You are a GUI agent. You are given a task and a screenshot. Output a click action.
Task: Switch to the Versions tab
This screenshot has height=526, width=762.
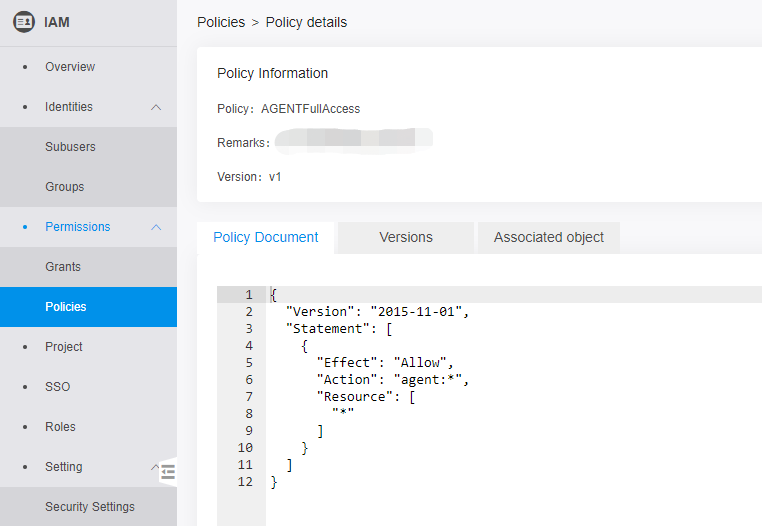pyautogui.click(x=406, y=237)
